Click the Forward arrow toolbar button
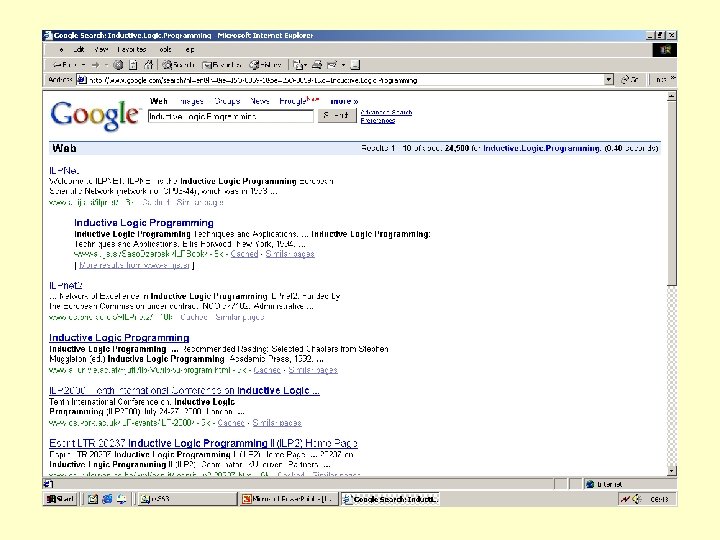 (96, 65)
